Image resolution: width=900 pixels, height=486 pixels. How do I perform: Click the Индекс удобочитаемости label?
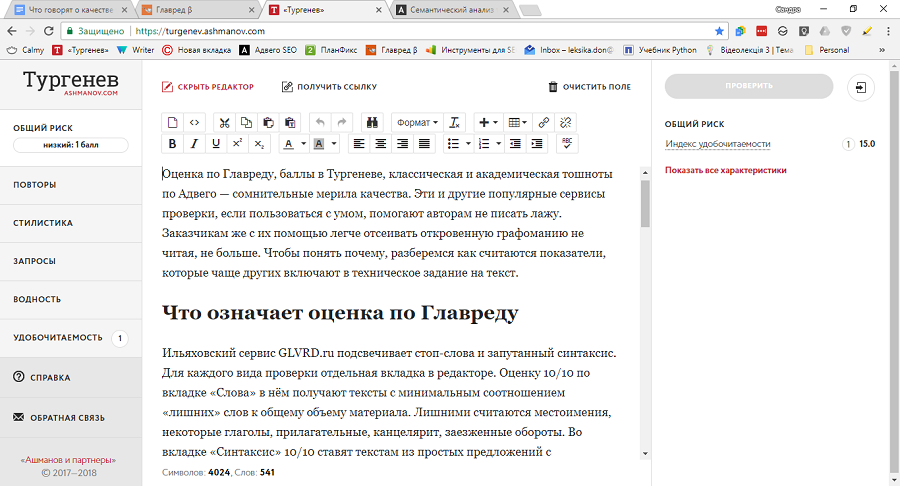click(717, 144)
